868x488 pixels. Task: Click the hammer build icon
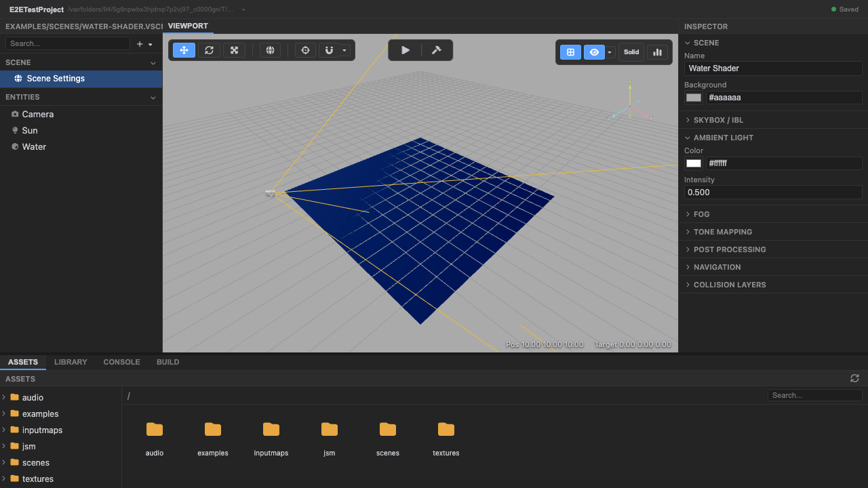(x=437, y=50)
